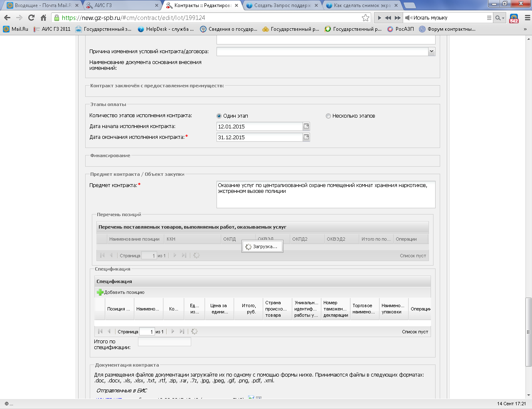Viewport: 532px width, 409px height.
Task: Click green plus icon 'Добавить позицию'
Action: click(x=100, y=292)
